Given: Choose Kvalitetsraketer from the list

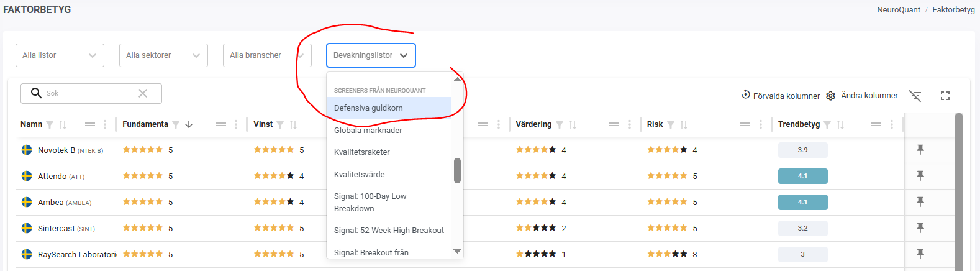Looking at the screenshot, I should point(362,152).
